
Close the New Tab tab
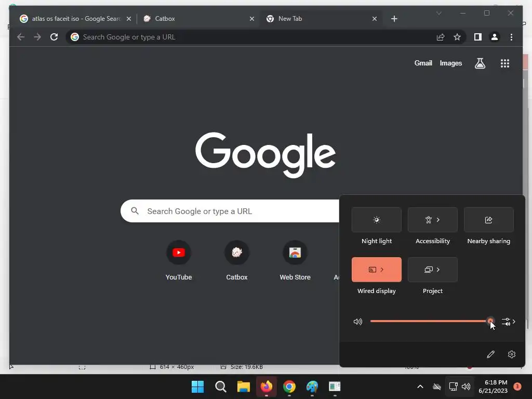pos(374,19)
